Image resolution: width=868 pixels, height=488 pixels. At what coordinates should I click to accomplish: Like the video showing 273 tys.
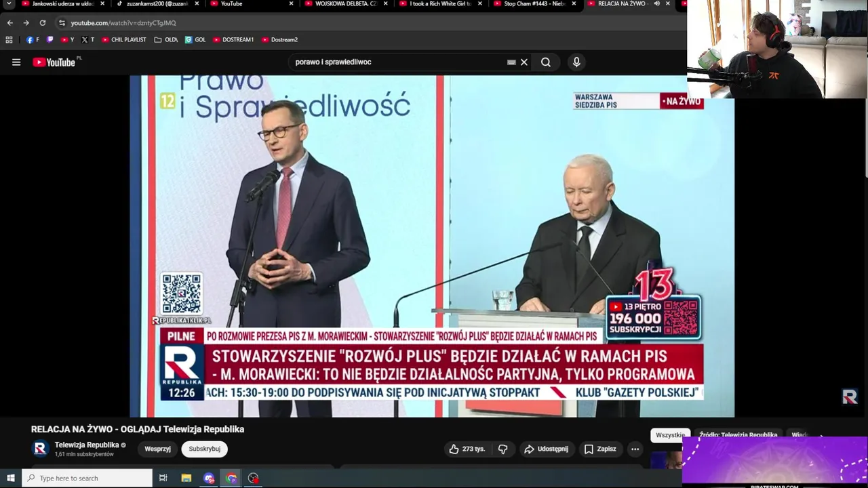pyautogui.click(x=467, y=449)
